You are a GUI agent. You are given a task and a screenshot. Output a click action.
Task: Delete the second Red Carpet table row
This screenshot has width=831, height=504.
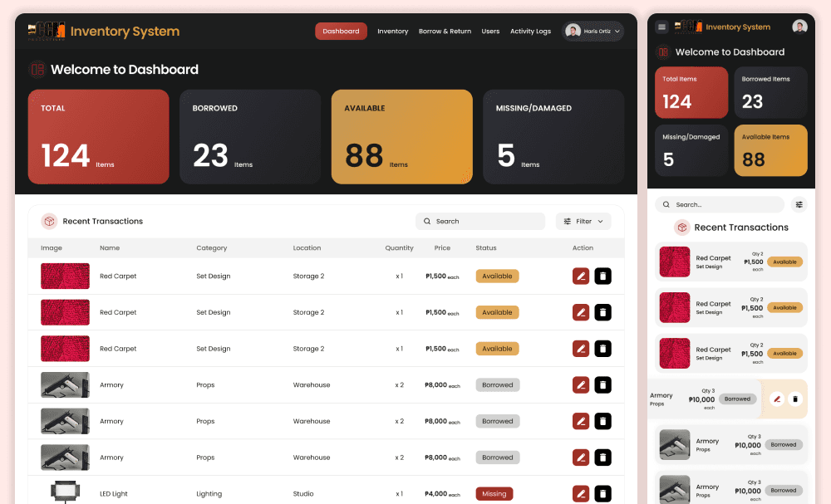coord(602,312)
